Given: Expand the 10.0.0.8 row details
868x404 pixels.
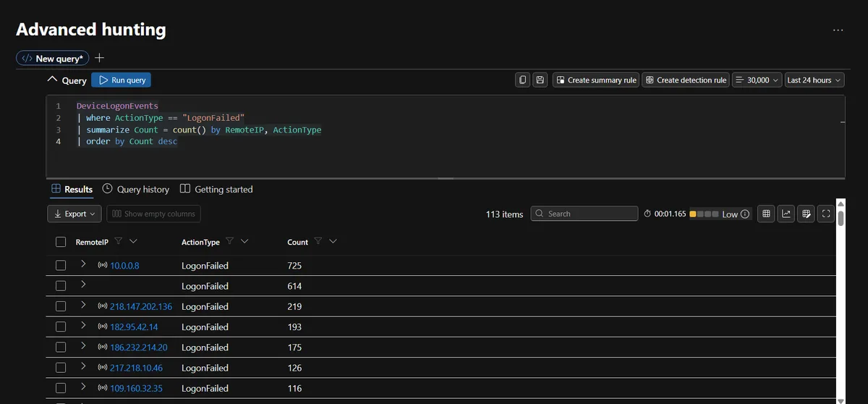Looking at the screenshot, I should coord(84,265).
